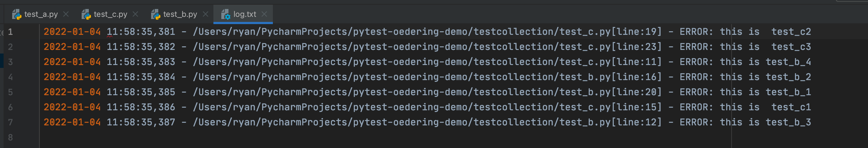Close the log.txt tab
This screenshot has height=148, width=868.
pos(264,14)
